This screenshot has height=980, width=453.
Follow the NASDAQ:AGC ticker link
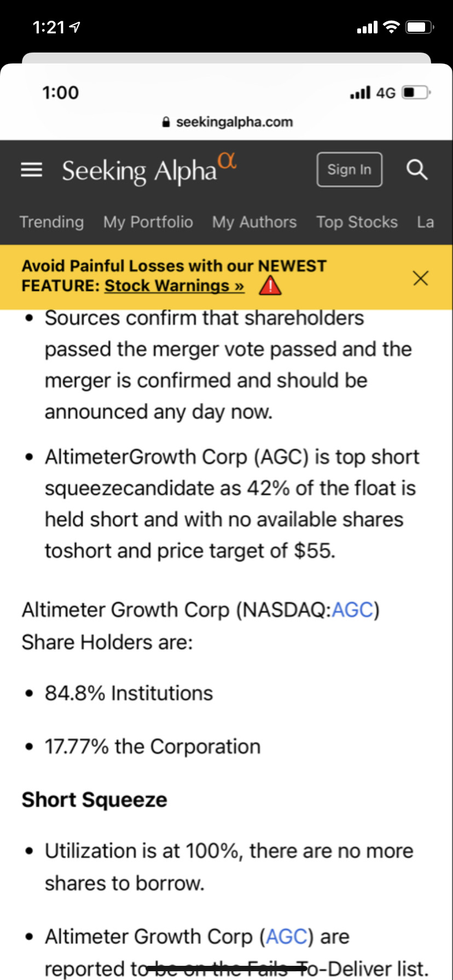point(353,610)
